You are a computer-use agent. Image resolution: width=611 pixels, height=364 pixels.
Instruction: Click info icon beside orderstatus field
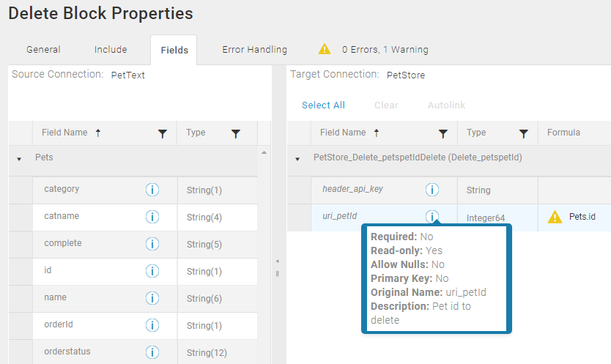point(152,352)
